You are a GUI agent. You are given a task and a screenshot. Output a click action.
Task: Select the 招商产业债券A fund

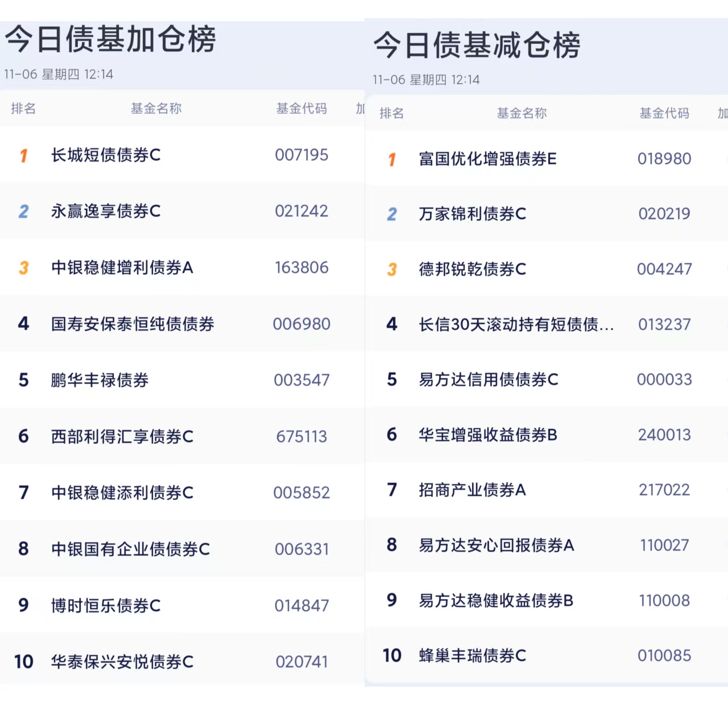pos(472,490)
